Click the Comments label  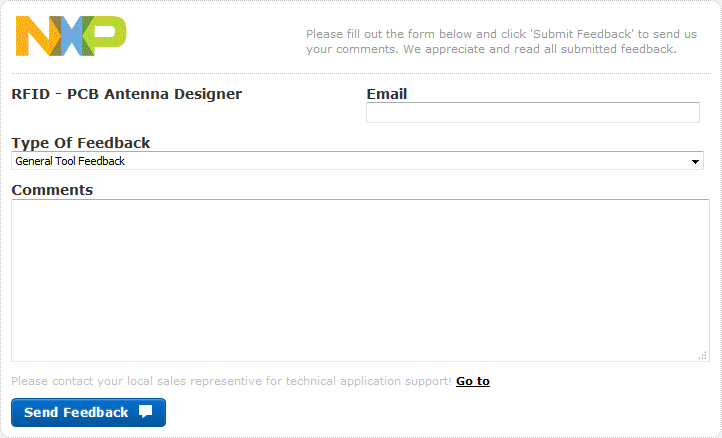52,190
